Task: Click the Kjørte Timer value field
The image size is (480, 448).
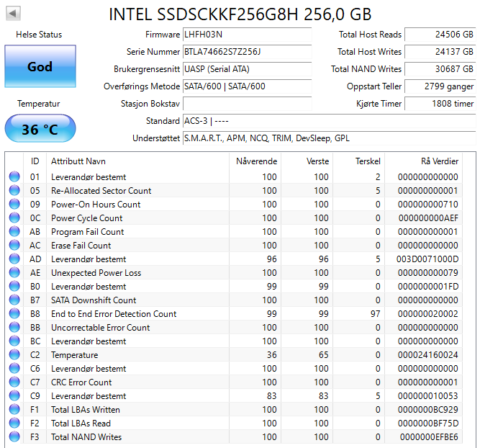Action: tap(440, 104)
